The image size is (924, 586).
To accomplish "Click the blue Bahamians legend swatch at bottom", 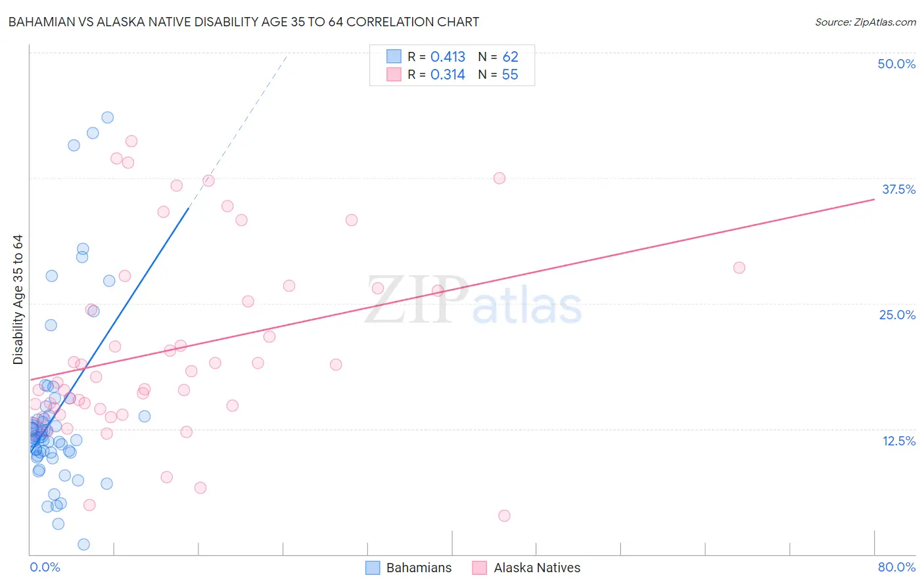I will click(373, 568).
